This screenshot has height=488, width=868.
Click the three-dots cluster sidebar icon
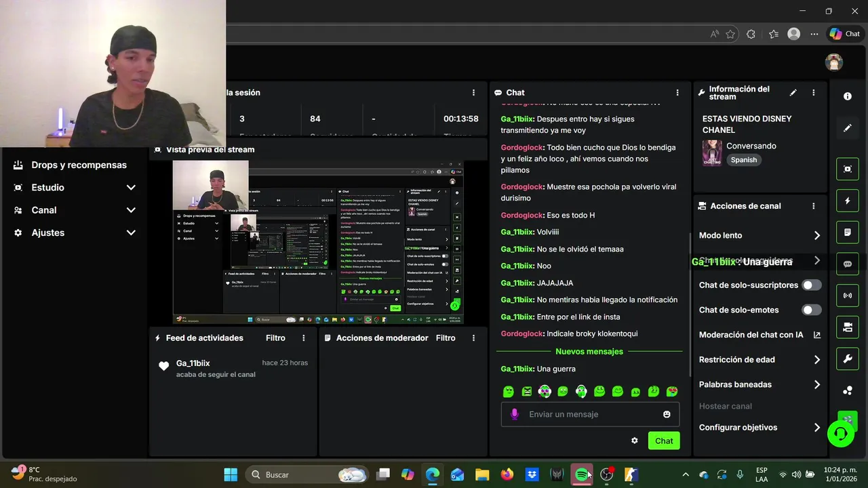coord(848,390)
